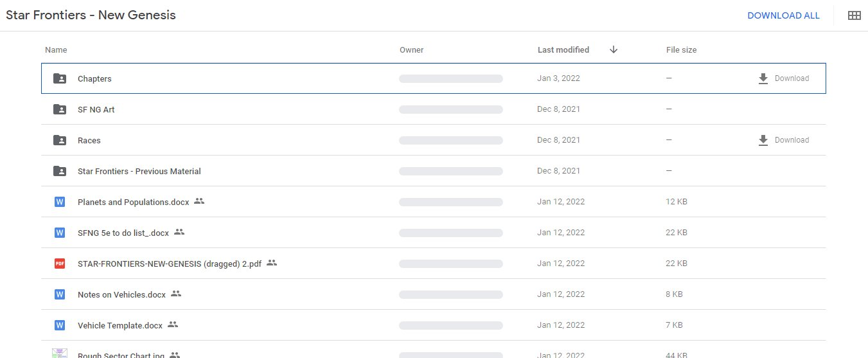This screenshot has height=358, width=868.
Task: Open Star Frontiers - Previous Material folder
Action: click(139, 171)
